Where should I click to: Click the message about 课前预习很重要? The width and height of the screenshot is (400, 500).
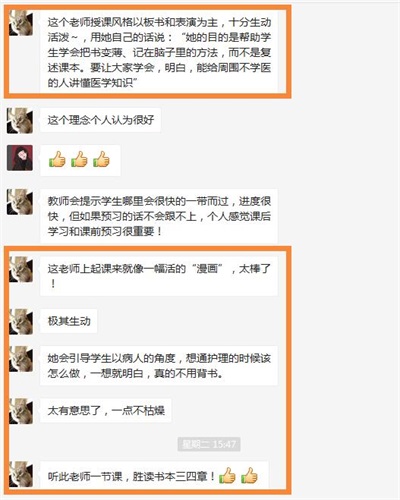click(x=159, y=216)
